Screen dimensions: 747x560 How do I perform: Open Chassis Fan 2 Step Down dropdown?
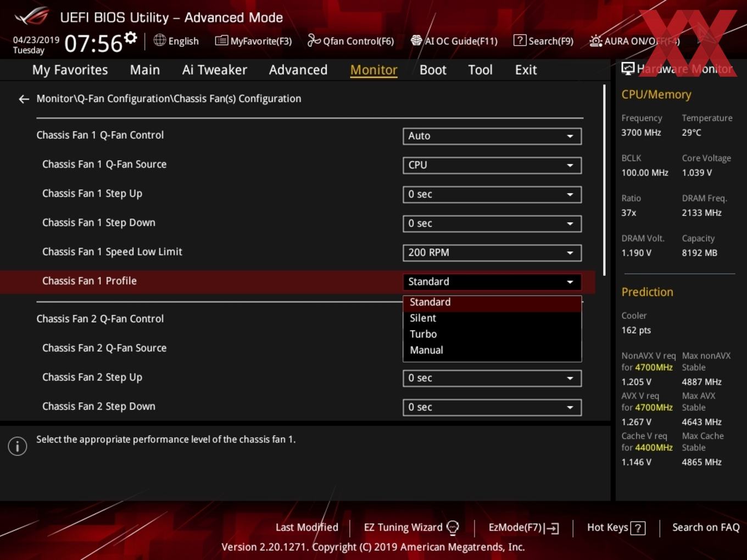click(x=492, y=407)
